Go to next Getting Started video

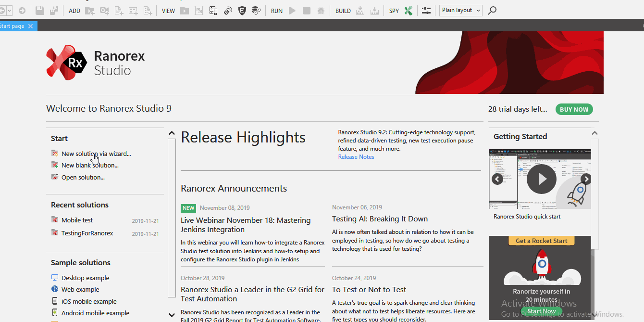pos(586,179)
